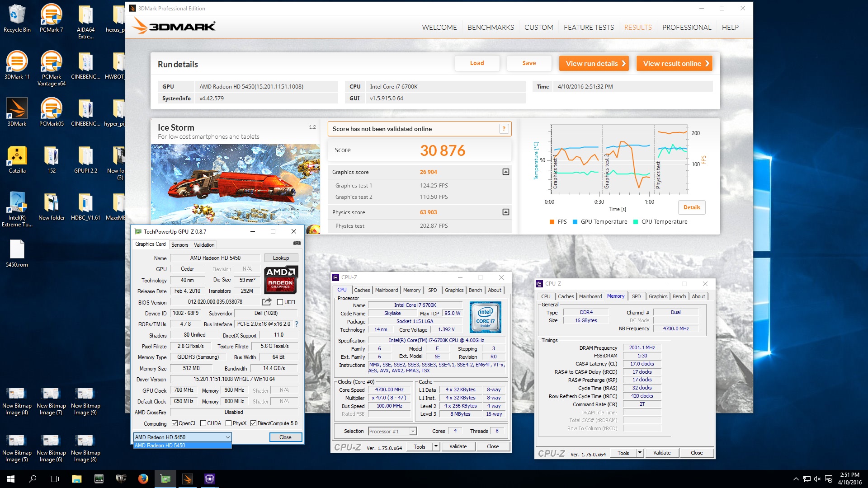868x488 pixels.
Task: Switch to the CUSTOM tab in 3DMark
Action: [538, 28]
